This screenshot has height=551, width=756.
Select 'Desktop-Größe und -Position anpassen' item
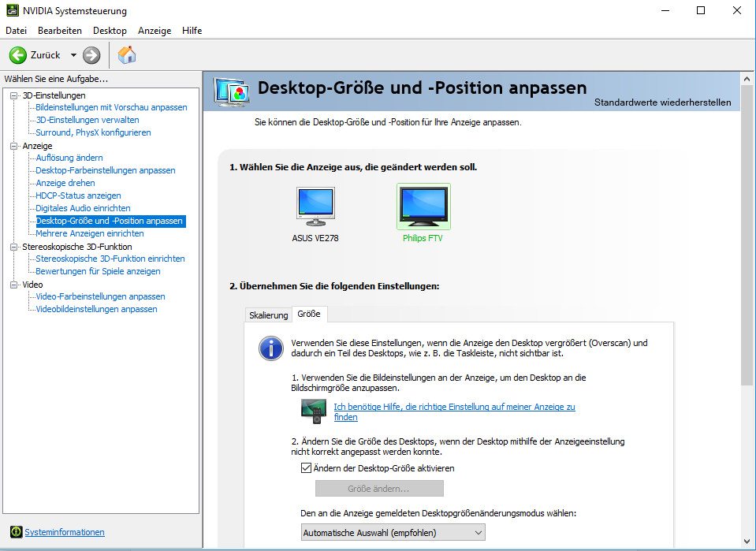[x=111, y=221]
